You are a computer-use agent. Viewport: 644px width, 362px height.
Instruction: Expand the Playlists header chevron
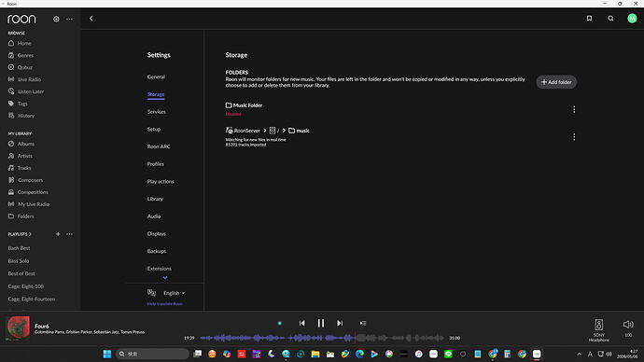tap(30, 234)
